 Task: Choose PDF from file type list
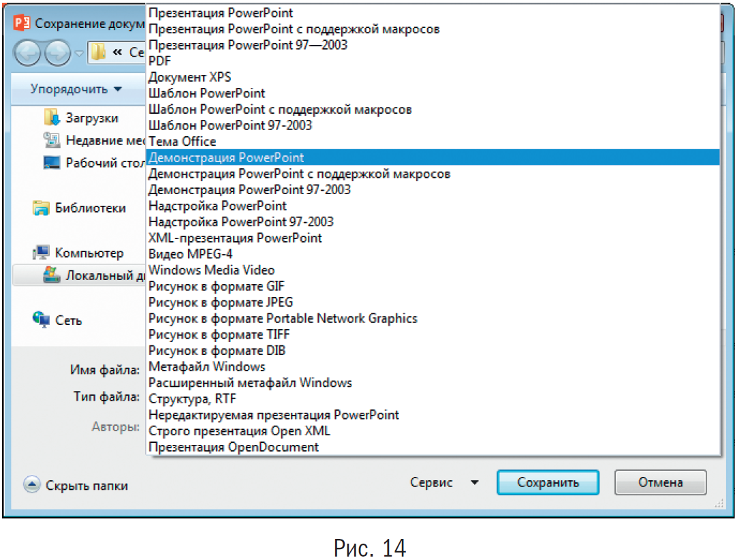pos(159,61)
